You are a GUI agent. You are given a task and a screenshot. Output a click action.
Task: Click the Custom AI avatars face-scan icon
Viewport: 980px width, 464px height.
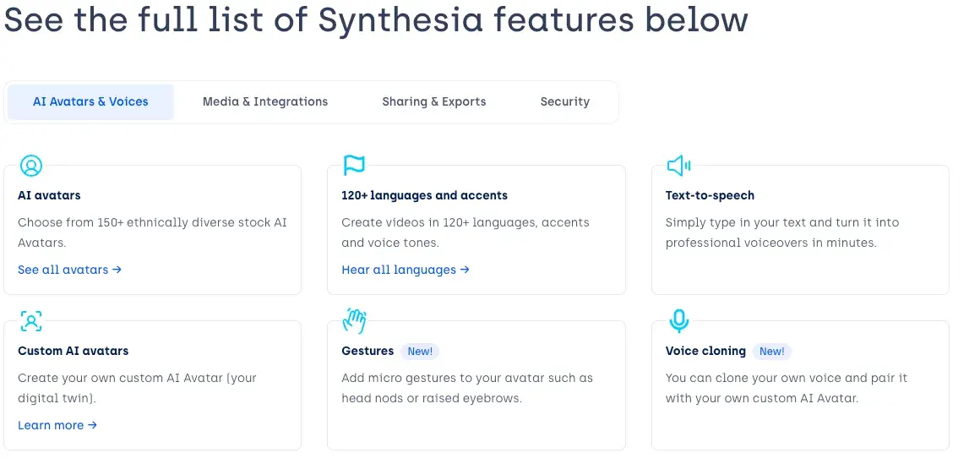click(31, 321)
